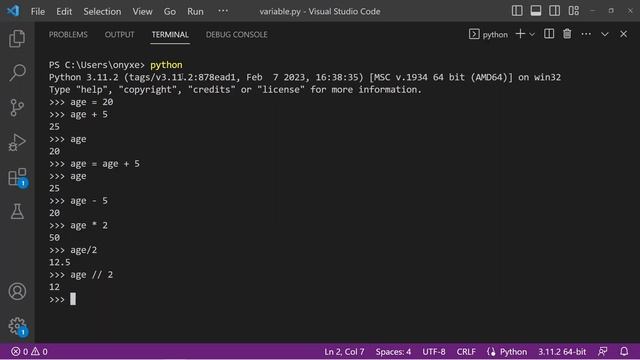This screenshot has height=360, width=640.
Task: Toggle the bottom panel layout icon
Action: [536, 11]
